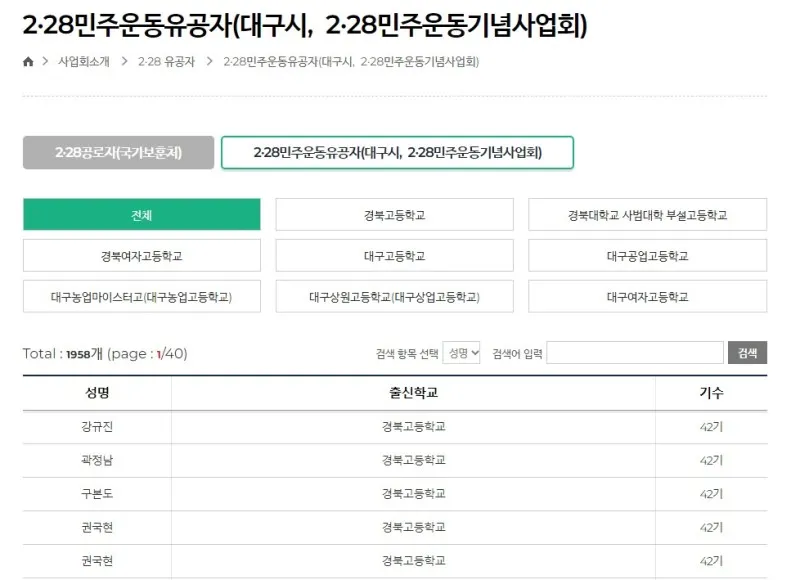The image size is (800, 580).
Task: Filter by 대구여자고등학교
Action: [x=647, y=296]
